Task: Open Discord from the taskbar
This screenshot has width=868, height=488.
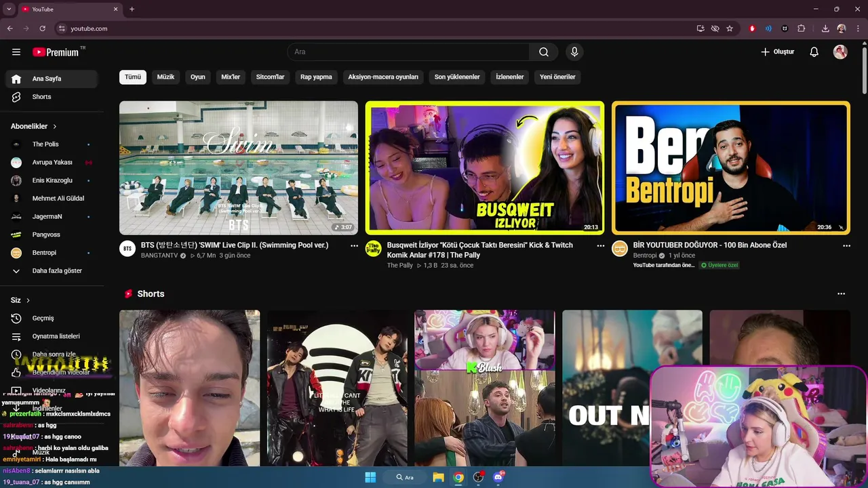Action: click(499, 477)
